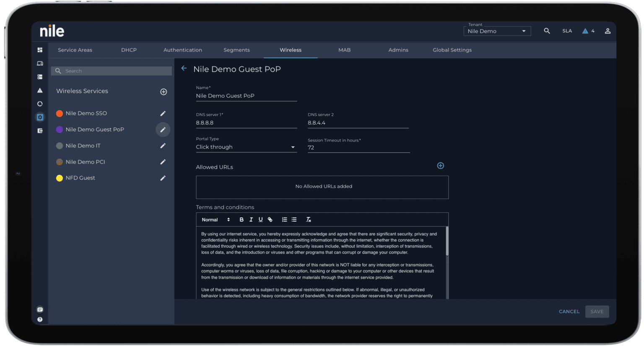Toggle bold formatting in terms editor

(x=241, y=220)
